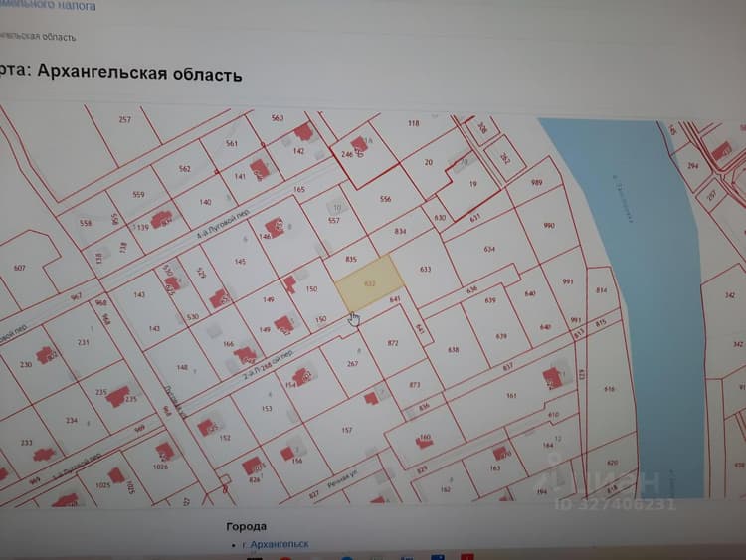
Task: Select parcel 834 on the map
Action: tap(400, 231)
